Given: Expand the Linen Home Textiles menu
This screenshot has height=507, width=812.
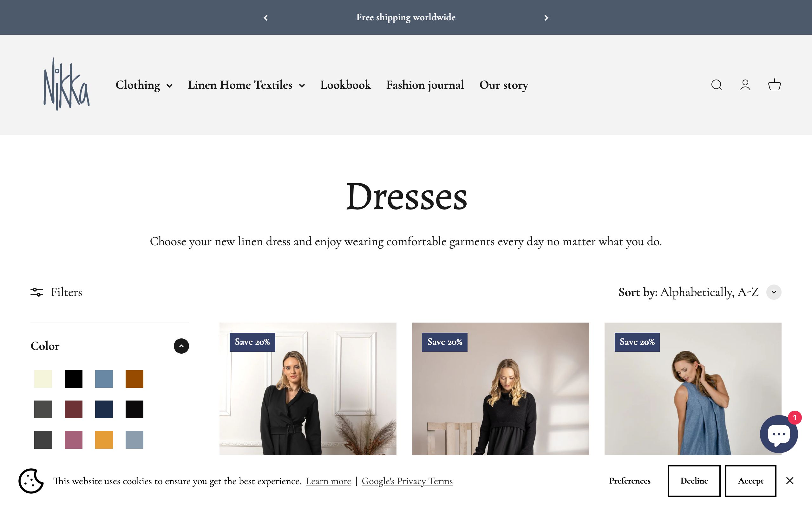Looking at the screenshot, I should tap(246, 85).
